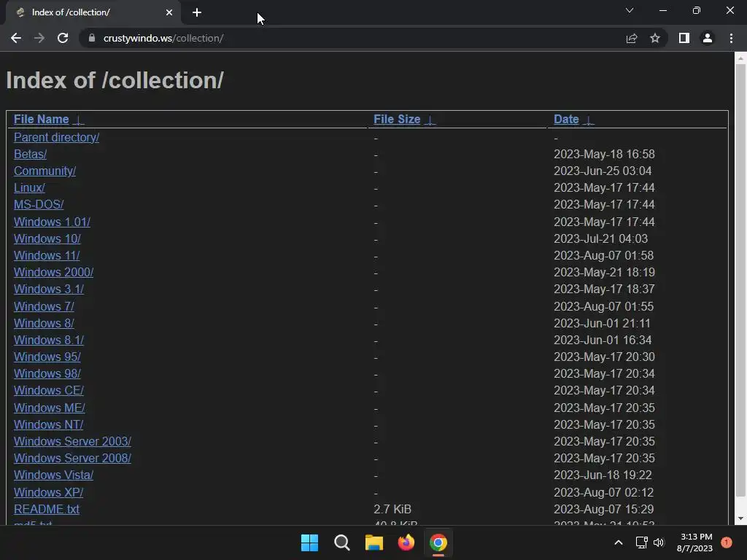The height and width of the screenshot is (560, 747).
Task: Open the Windows 11 folder
Action: (47, 255)
